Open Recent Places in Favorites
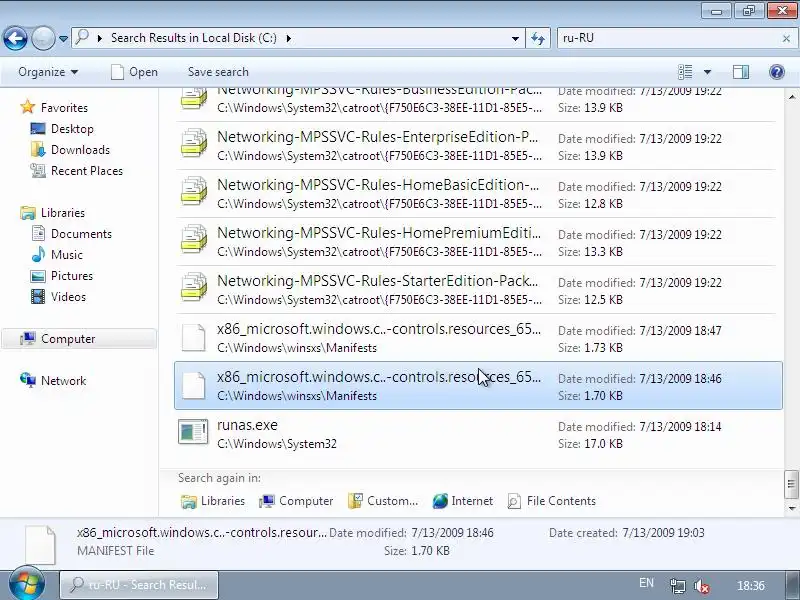The image size is (800, 600). pyautogui.click(x=87, y=170)
